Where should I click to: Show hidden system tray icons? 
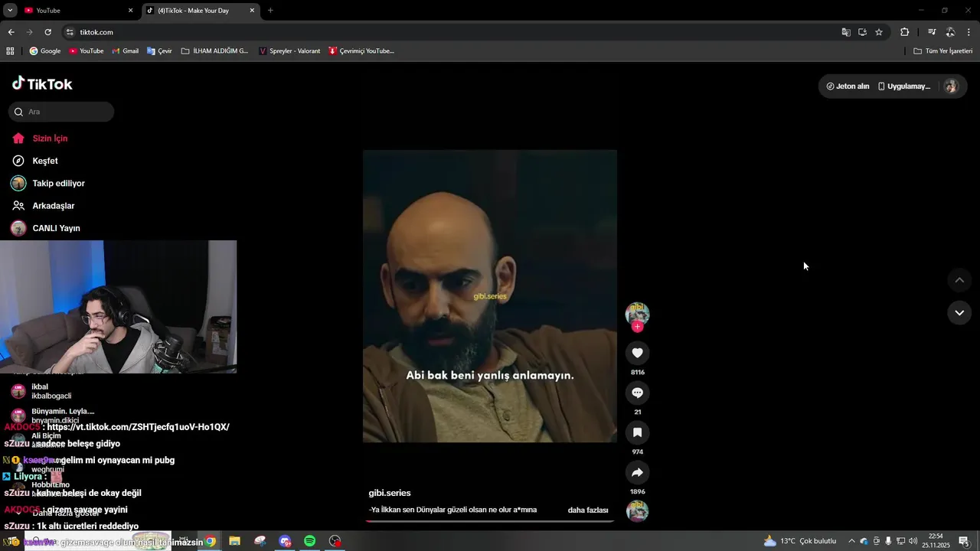pyautogui.click(x=851, y=541)
